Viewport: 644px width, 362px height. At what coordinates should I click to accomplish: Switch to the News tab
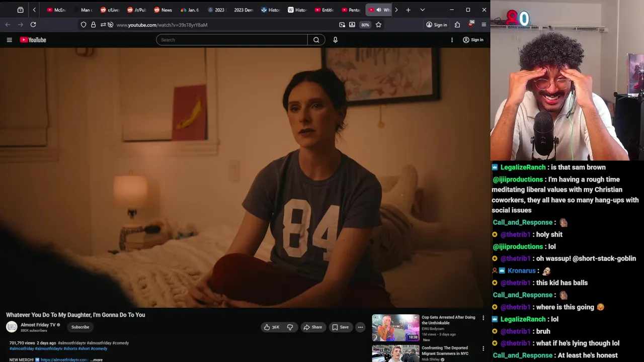(x=163, y=10)
